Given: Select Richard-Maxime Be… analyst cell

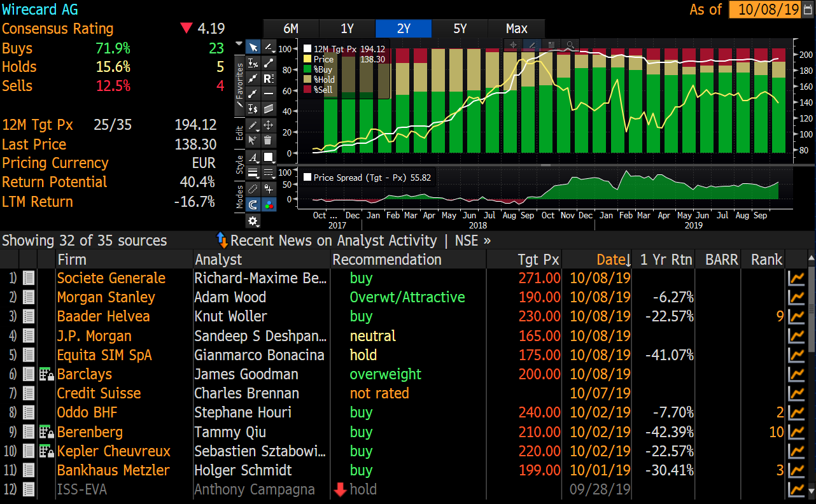Looking at the screenshot, I should coord(262,278).
